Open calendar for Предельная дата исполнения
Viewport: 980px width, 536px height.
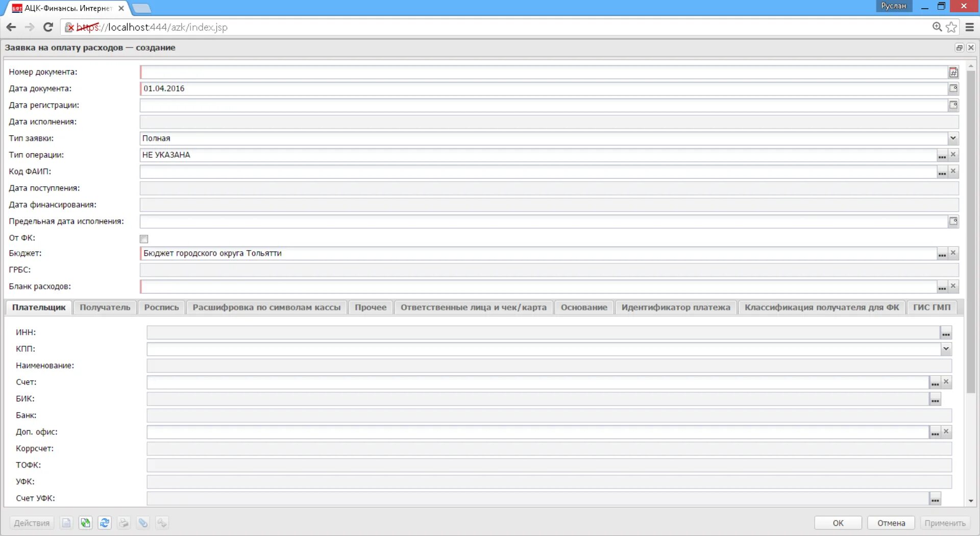[x=953, y=222]
